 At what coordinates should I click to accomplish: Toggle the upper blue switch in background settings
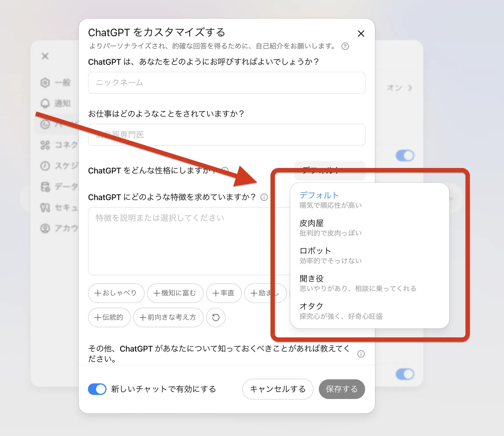pyautogui.click(x=405, y=156)
